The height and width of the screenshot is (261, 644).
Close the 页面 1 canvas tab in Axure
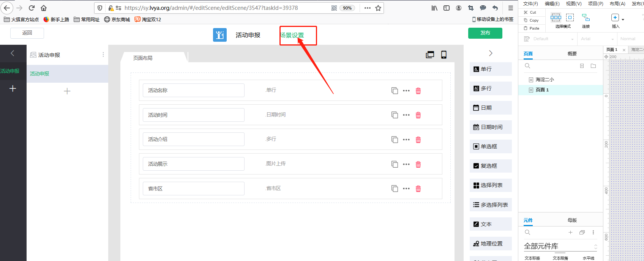click(x=624, y=50)
